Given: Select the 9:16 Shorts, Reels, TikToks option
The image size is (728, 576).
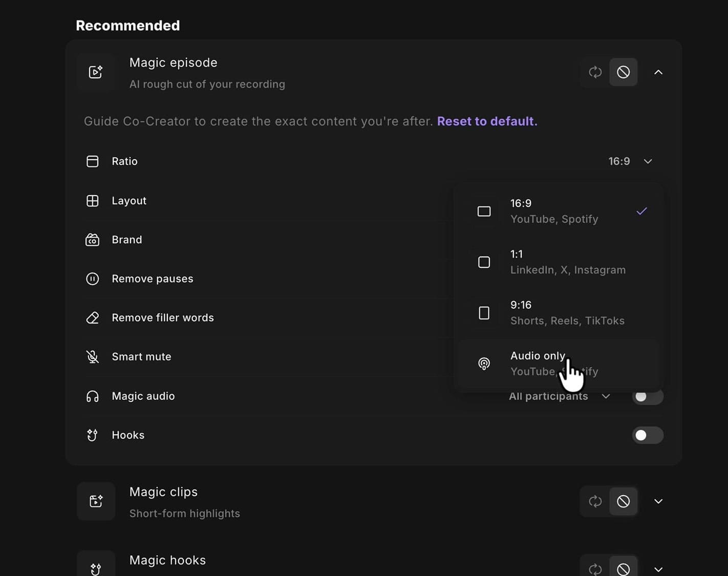Looking at the screenshot, I should [x=559, y=313].
